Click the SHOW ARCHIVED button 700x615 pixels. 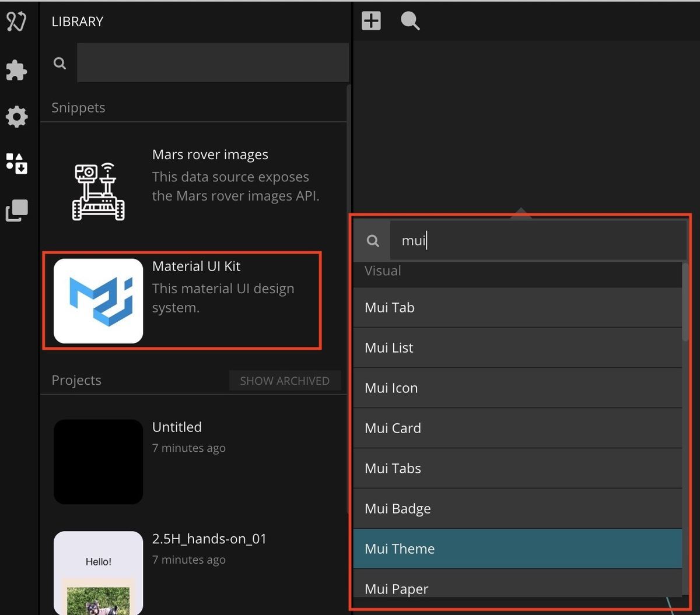285,381
